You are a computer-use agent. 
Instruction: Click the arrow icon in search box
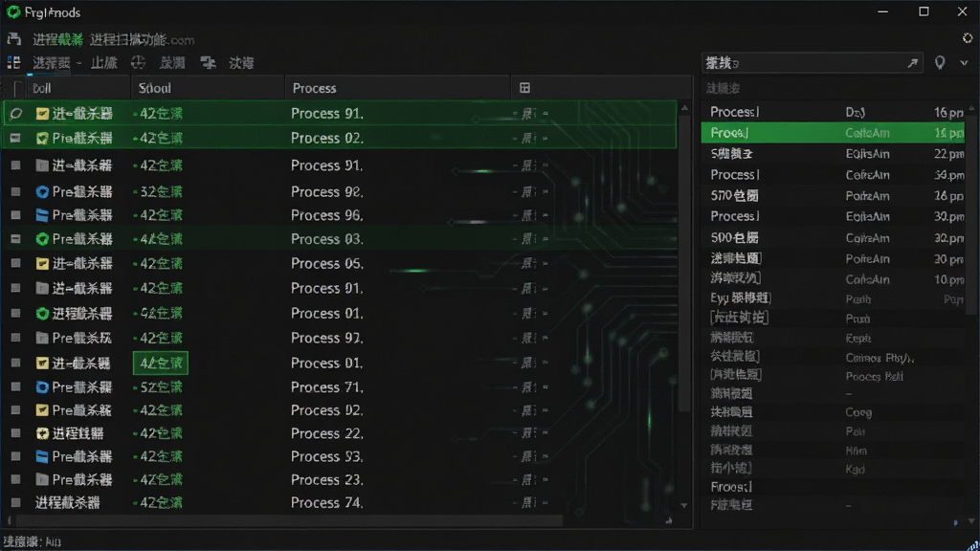point(912,62)
